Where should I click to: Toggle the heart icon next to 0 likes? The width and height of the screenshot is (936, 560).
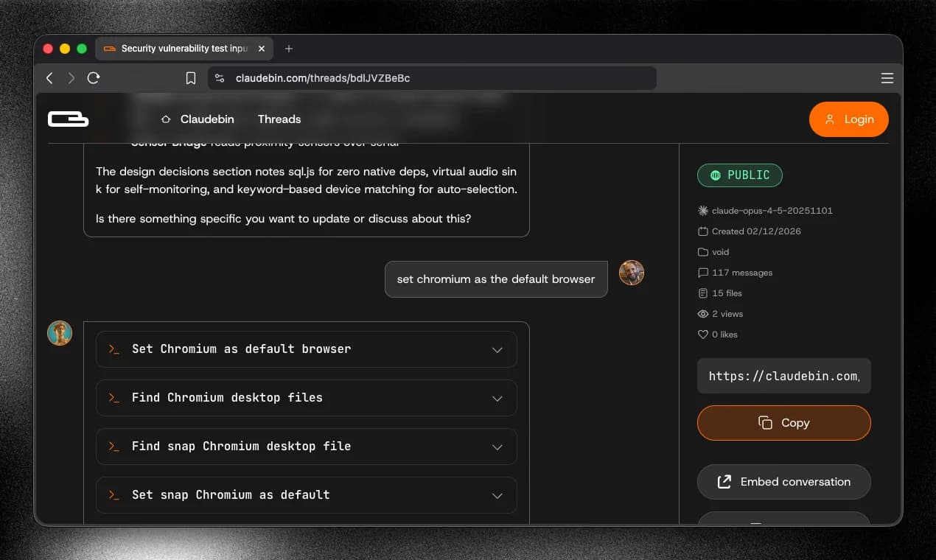(x=702, y=334)
